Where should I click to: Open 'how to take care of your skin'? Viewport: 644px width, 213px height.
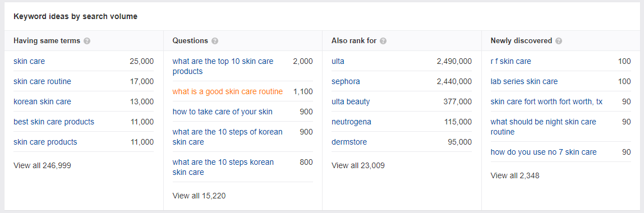[222, 112]
